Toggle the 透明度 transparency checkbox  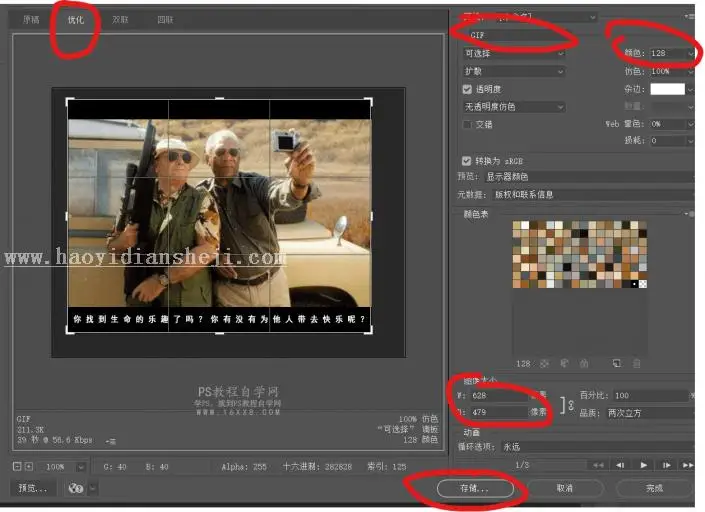click(467, 89)
